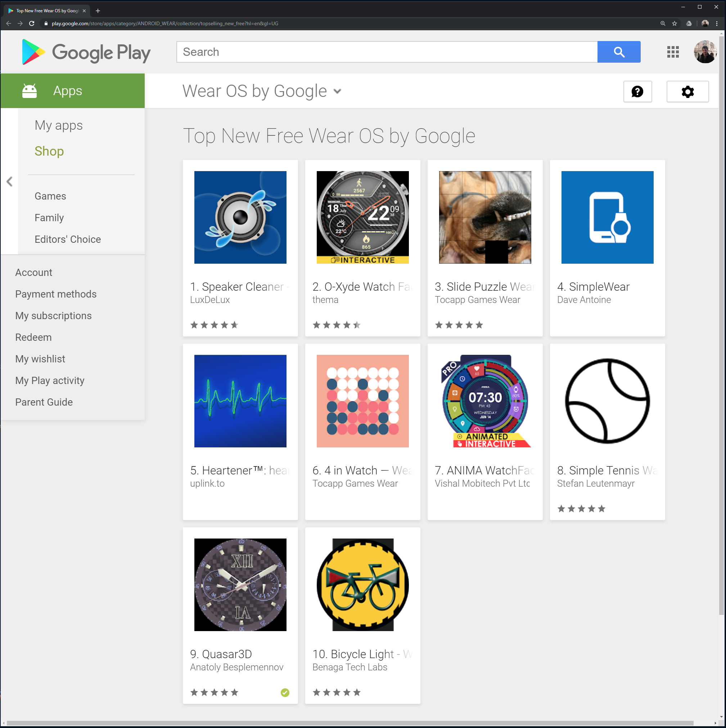Reload the page with refresh icon
This screenshot has height=728, width=726.
pos(32,23)
